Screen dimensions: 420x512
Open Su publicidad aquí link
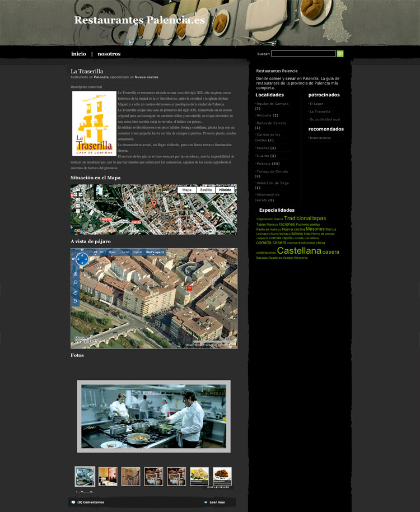(324, 119)
